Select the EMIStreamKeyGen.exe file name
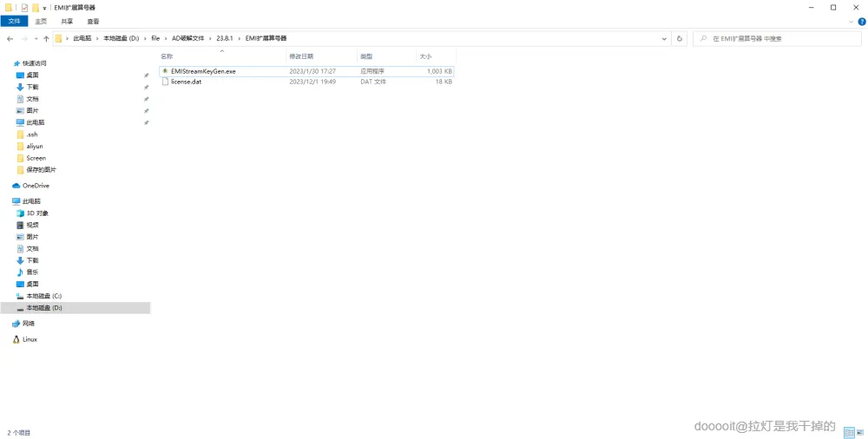Image resolution: width=868 pixels, height=439 pixels. click(x=203, y=71)
